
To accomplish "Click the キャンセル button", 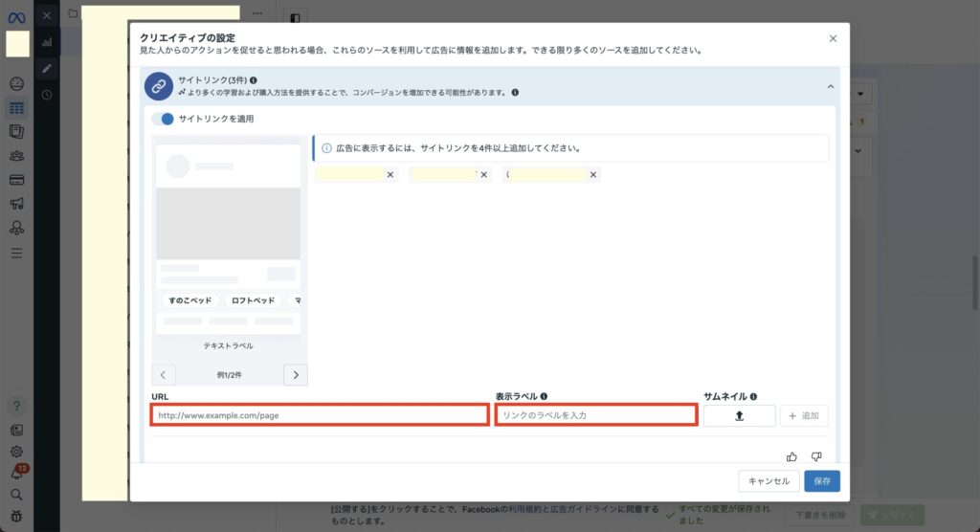I will [x=768, y=481].
